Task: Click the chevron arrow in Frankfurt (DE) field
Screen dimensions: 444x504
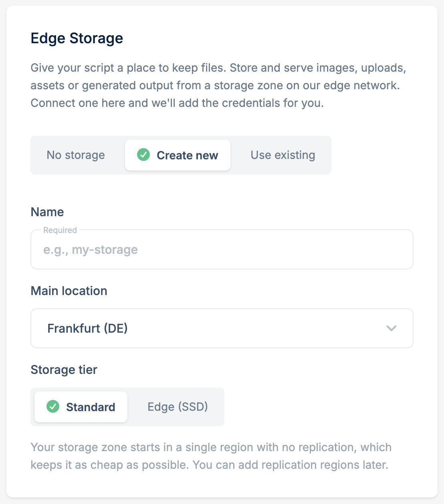Action: pos(392,328)
